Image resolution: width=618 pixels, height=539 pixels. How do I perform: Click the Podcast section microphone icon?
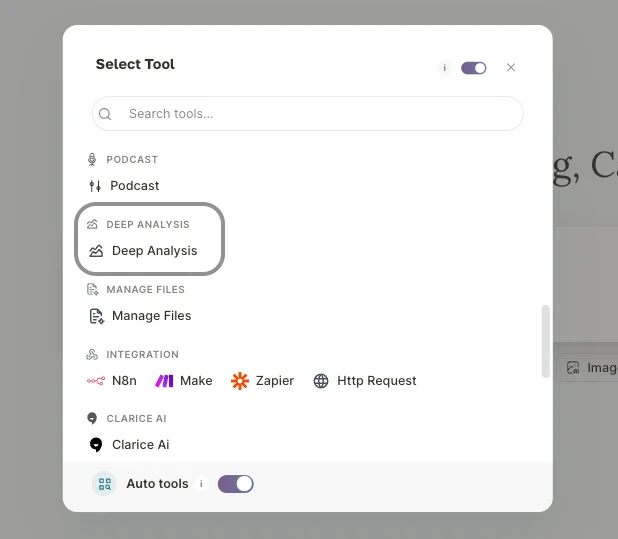92,160
